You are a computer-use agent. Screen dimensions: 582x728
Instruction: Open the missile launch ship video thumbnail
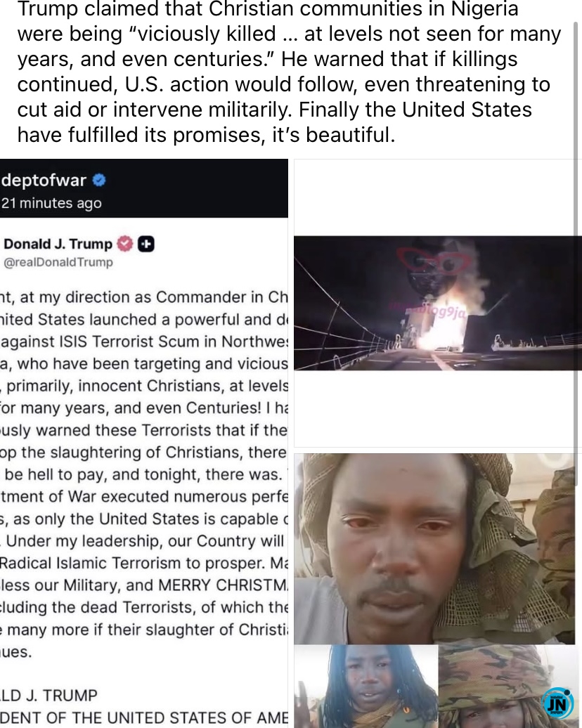pos(437,303)
